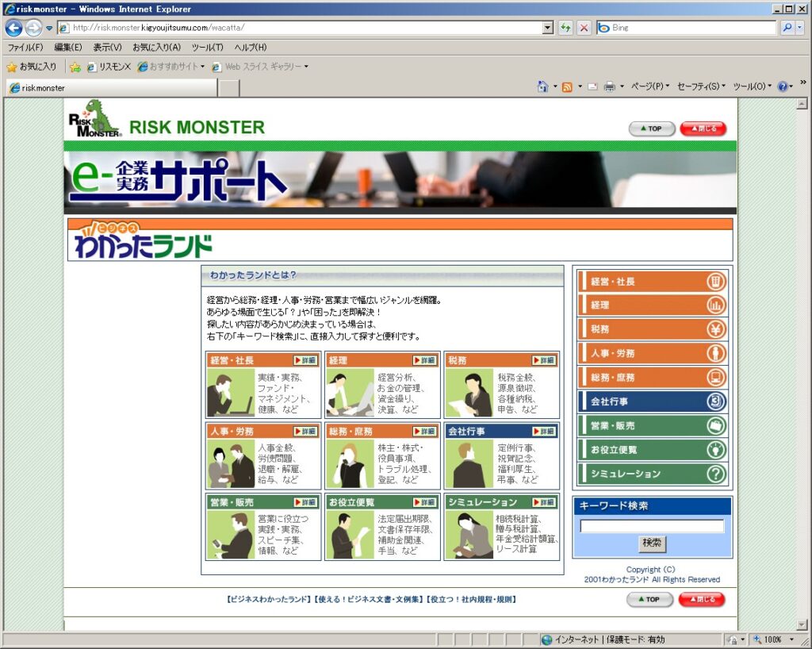The image size is (812, 649).
Task: Click the 検索 search button
Action: pyautogui.click(x=652, y=543)
